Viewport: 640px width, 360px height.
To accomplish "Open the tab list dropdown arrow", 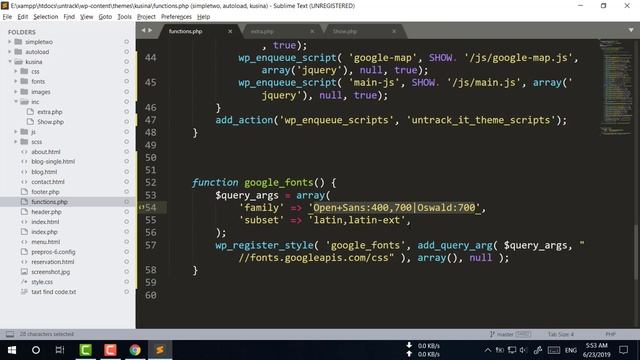I will [x=631, y=30].
